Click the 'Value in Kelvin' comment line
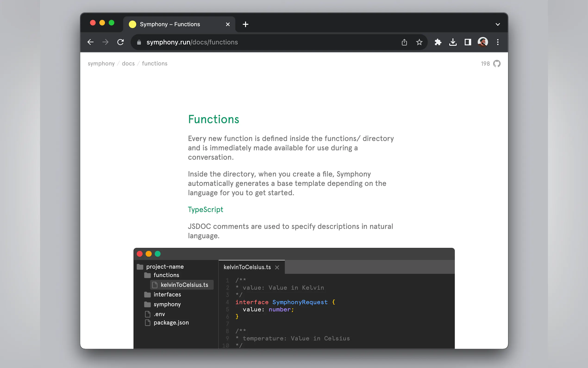Screen dimensions: 588x368 point(280,288)
